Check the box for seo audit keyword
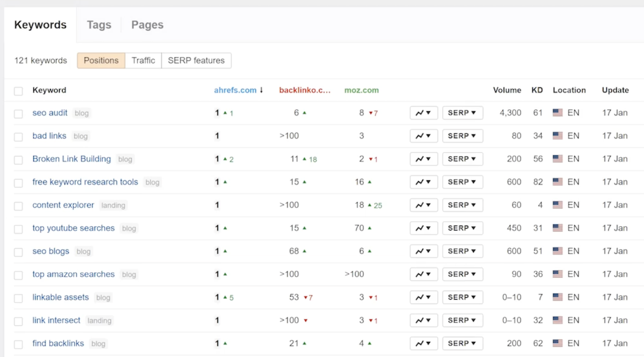This screenshot has height=357, width=644. tap(18, 114)
